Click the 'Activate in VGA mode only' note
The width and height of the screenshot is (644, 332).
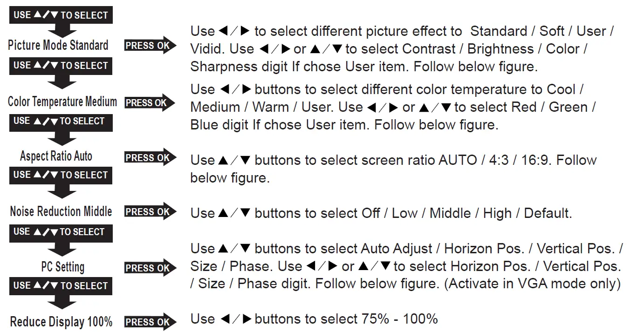(532, 284)
